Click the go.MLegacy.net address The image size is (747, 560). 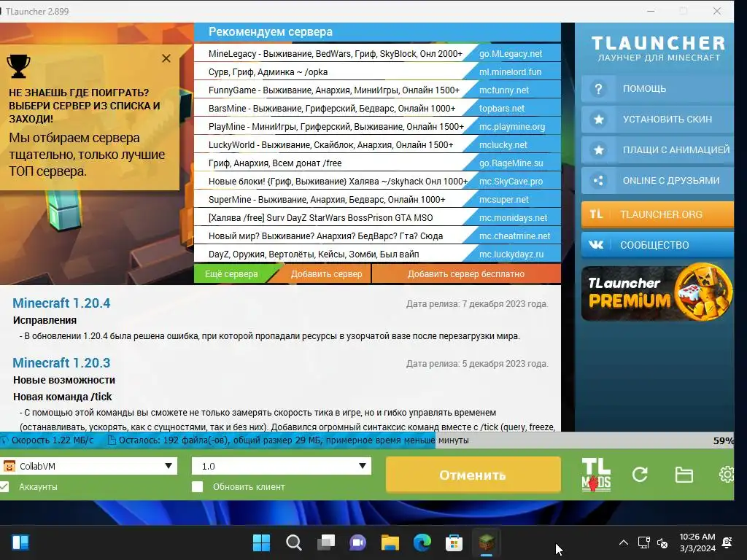[x=511, y=54]
